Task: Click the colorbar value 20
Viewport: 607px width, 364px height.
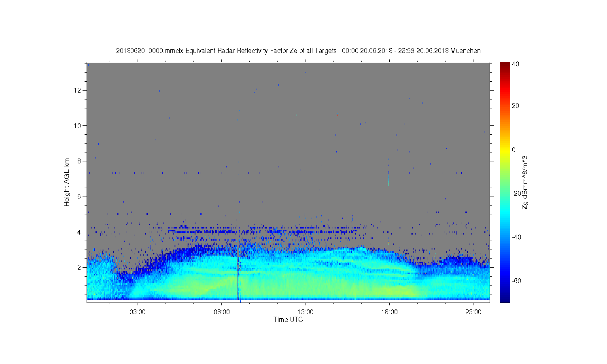Action: pos(516,106)
